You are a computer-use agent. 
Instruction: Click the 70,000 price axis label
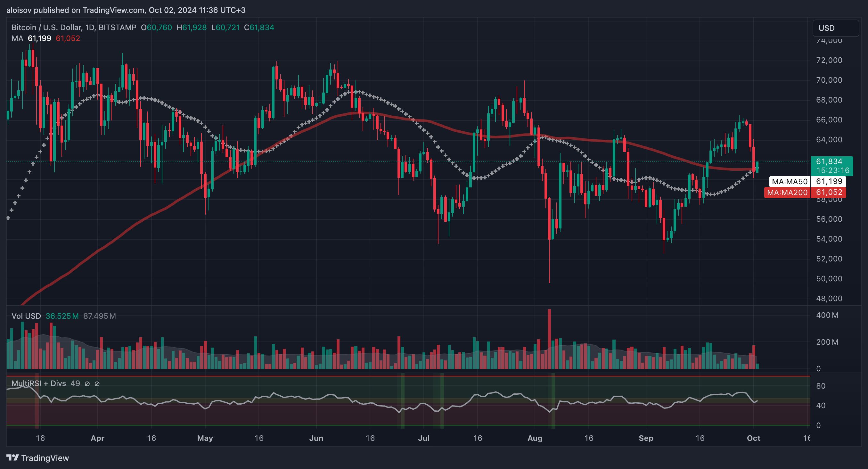point(829,80)
